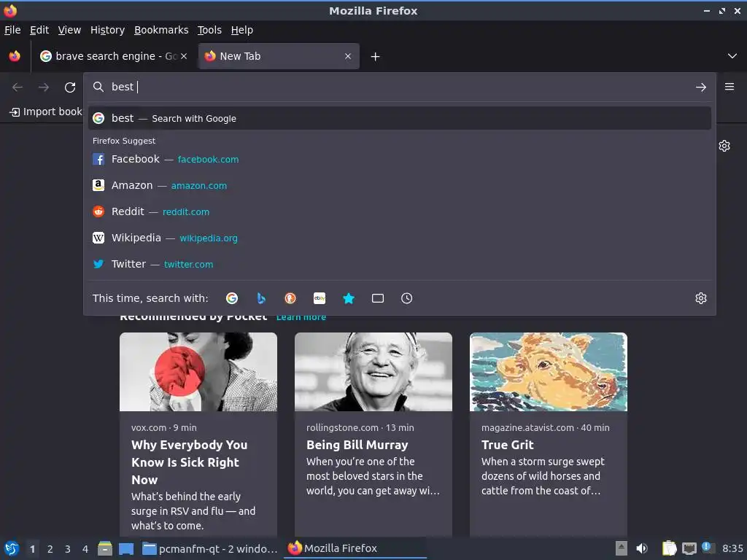Search this time with Bing icon

261,298
